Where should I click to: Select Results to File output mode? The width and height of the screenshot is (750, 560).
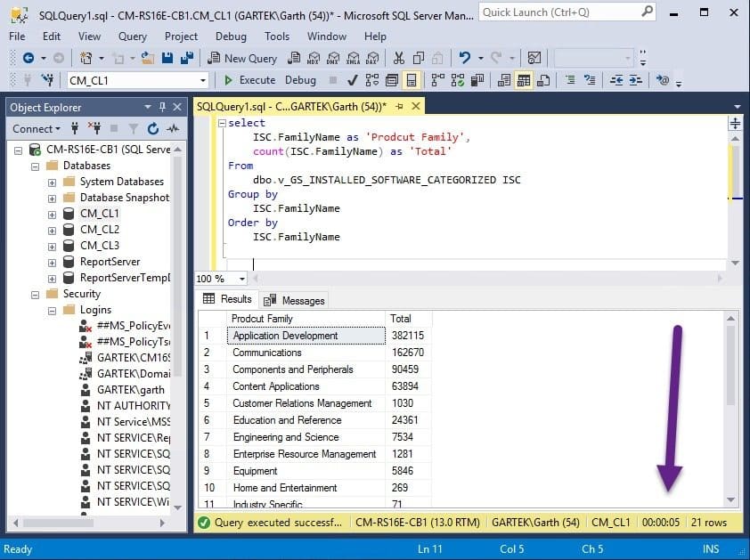click(x=543, y=80)
